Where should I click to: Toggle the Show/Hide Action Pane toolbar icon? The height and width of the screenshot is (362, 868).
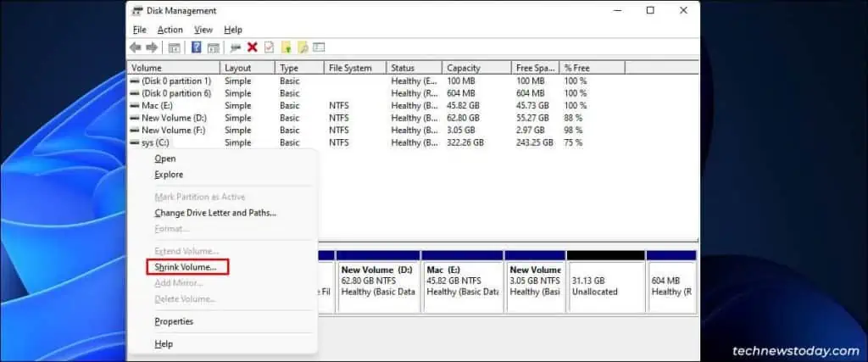[214, 47]
